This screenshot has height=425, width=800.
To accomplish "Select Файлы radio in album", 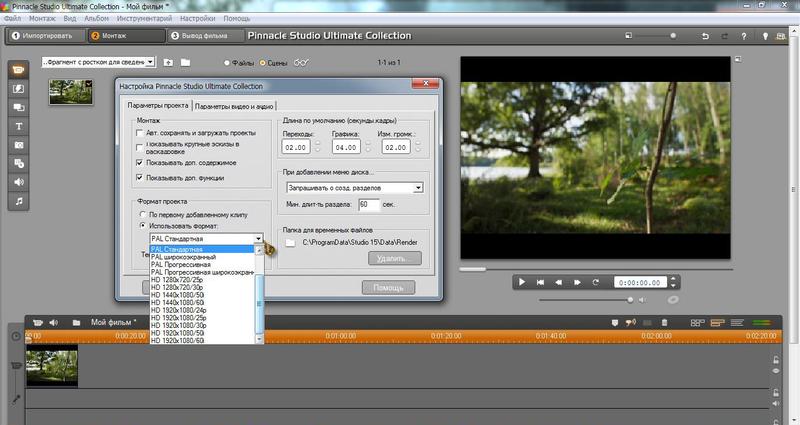I will (x=227, y=63).
